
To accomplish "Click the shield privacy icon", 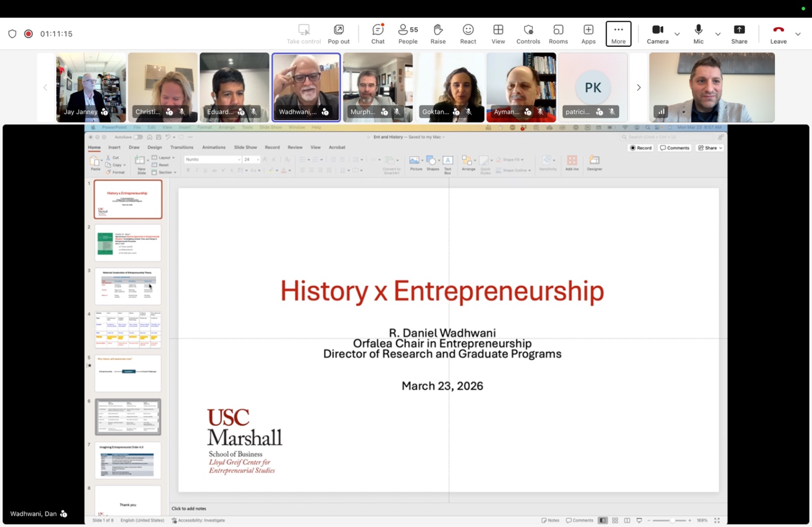I will (13, 34).
